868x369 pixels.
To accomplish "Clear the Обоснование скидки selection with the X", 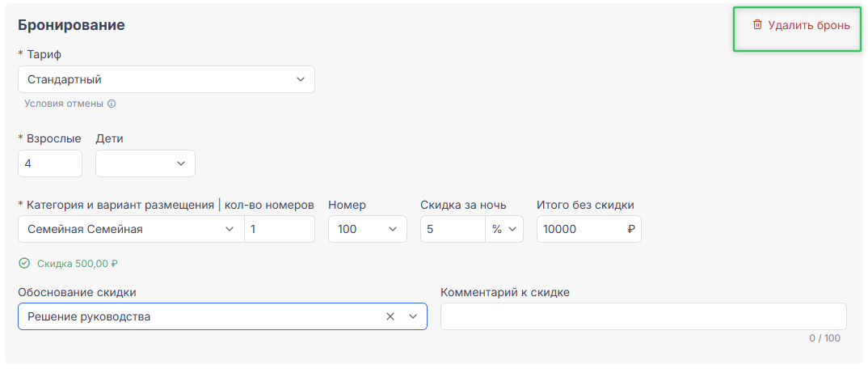I will point(390,316).
